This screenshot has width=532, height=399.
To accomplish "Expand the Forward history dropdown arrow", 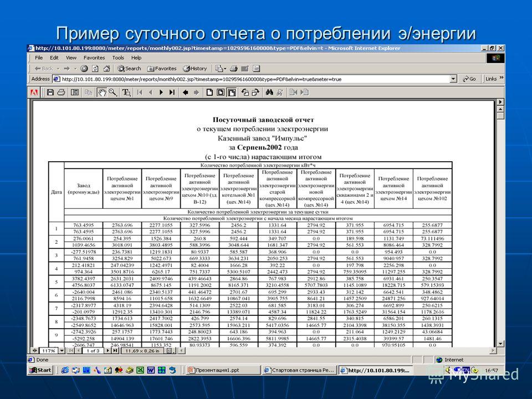I will coord(75,69).
